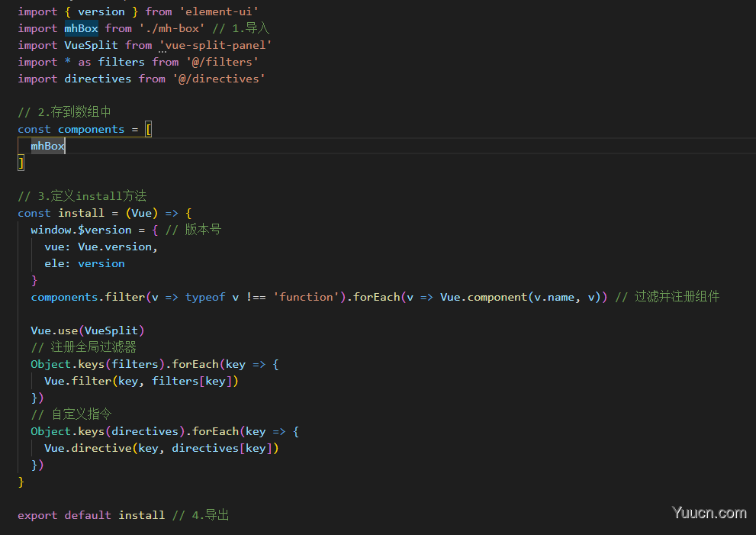Click the 'vue-split-panel' module string

pyautogui.click(x=215, y=45)
